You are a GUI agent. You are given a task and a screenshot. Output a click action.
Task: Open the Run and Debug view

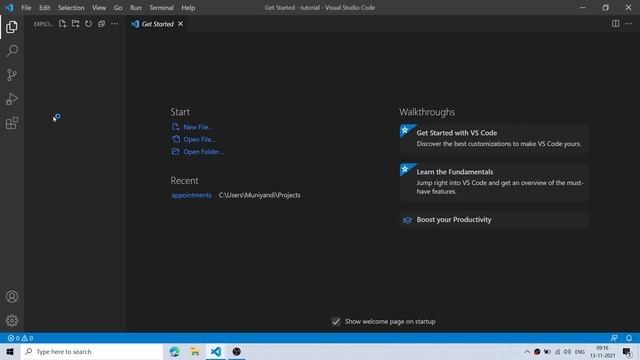(12, 99)
